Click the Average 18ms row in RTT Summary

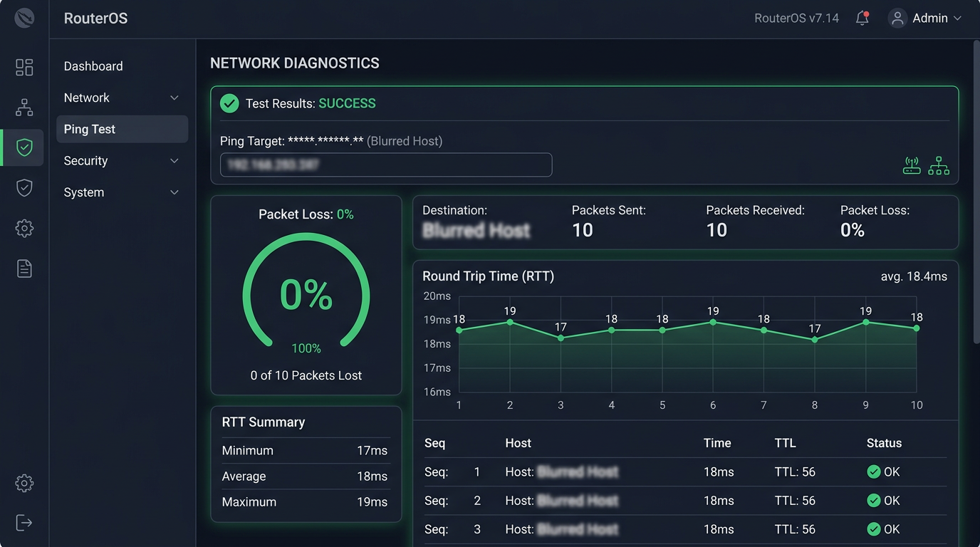click(x=305, y=476)
